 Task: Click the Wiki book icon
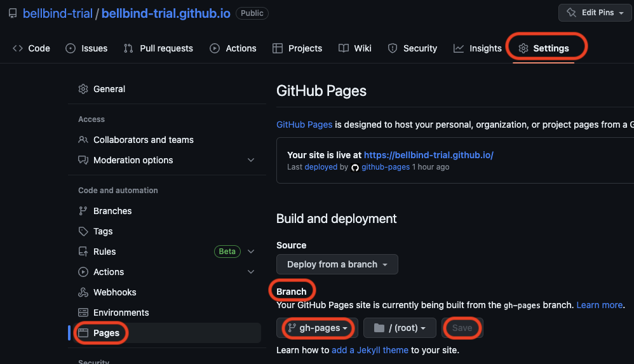343,48
